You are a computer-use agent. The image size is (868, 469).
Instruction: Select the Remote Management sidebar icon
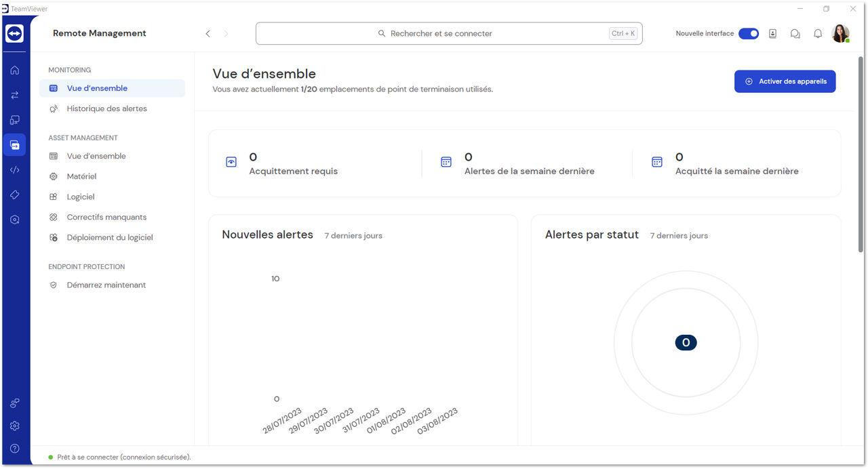click(x=14, y=144)
